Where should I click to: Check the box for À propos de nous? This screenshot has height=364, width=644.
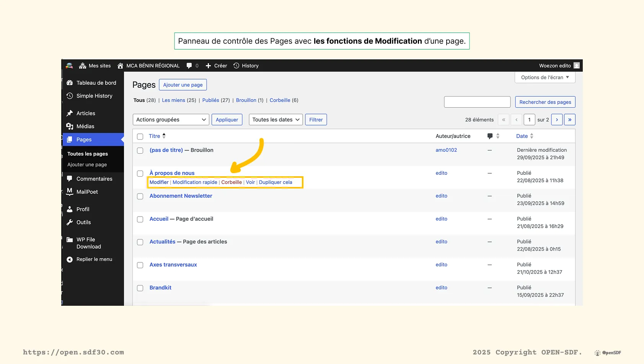[140, 174]
